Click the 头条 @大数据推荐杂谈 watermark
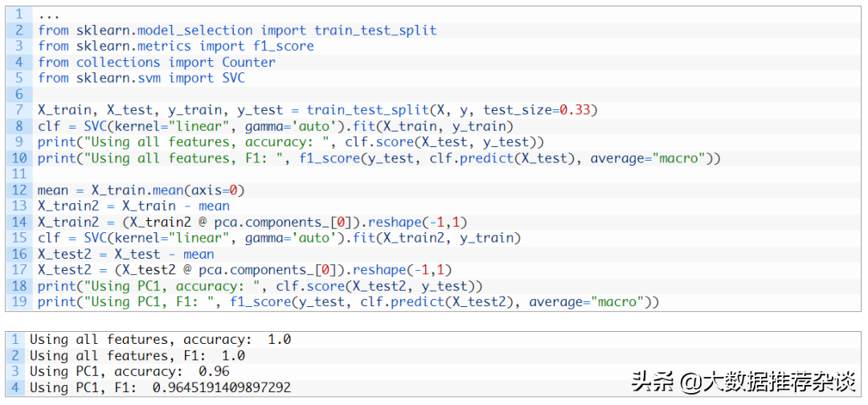The image size is (868, 405). pyautogui.click(x=743, y=382)
